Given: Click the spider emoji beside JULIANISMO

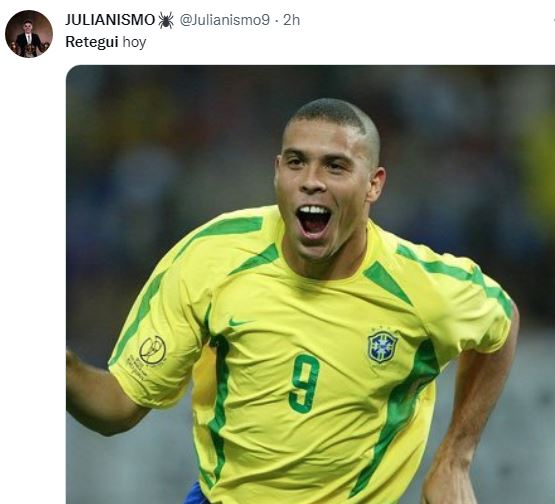Looking at the screenshot, I should click(x=166, y=20).
